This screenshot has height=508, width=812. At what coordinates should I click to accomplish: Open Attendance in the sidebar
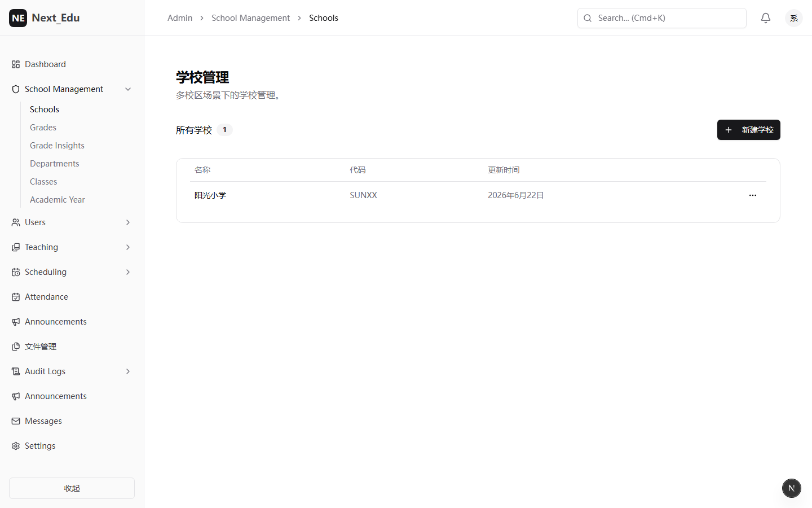point(72,297)
